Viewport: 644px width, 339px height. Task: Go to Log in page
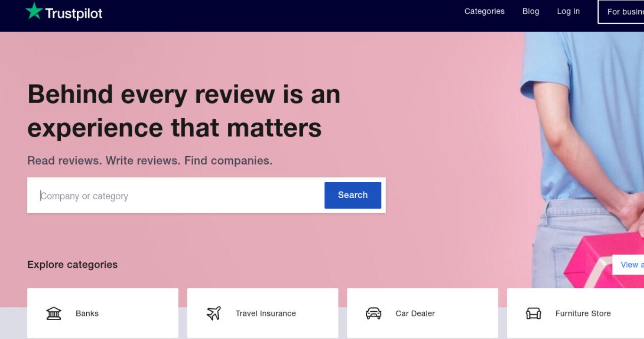[568, 11]
